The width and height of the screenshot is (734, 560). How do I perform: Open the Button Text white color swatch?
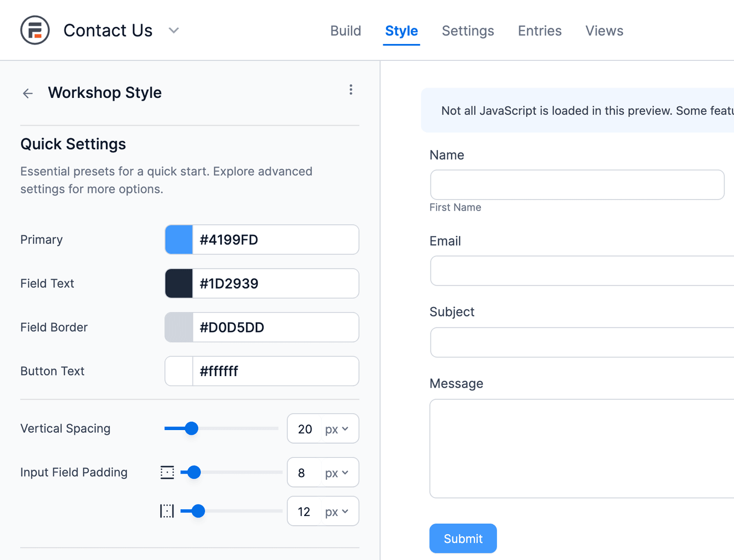point(179,371)
